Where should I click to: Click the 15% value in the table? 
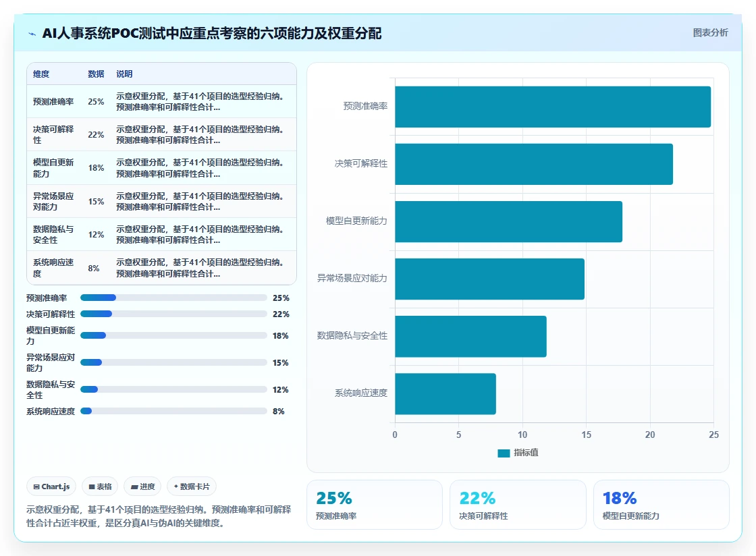[x=96, y=201]
